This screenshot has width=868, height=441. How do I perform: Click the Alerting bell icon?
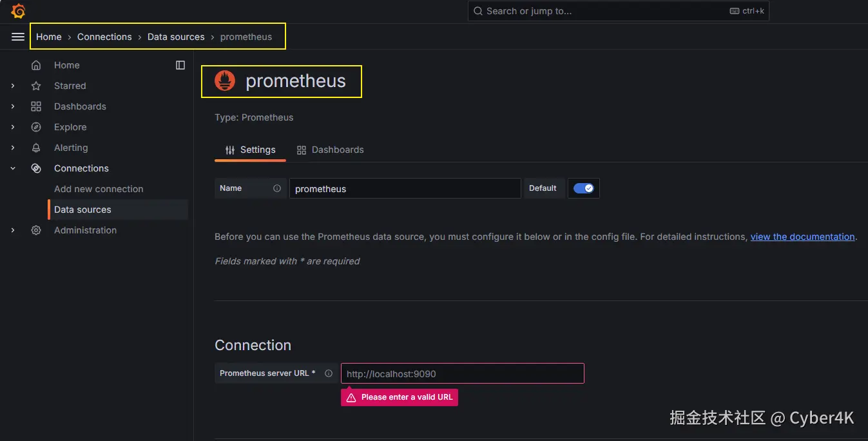(36, 148)
